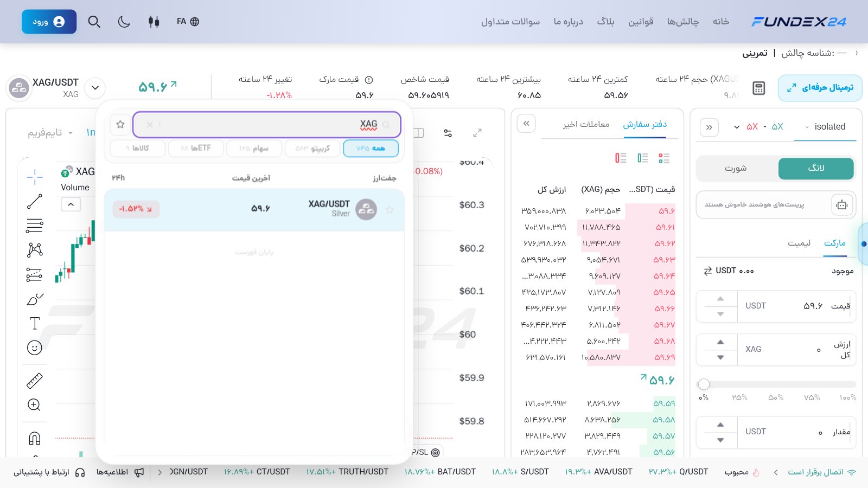The image size is (868, 488).
Task: Switch to لیمیت limit order tab
Action: pyautogui.click(x=799, y=243)
